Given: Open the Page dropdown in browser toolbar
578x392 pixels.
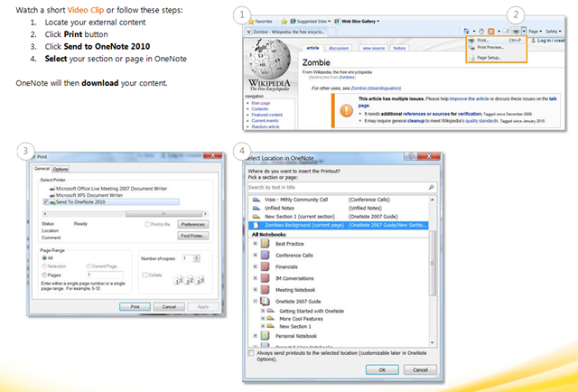Looking at the screenshot, I should pos(536,30).
